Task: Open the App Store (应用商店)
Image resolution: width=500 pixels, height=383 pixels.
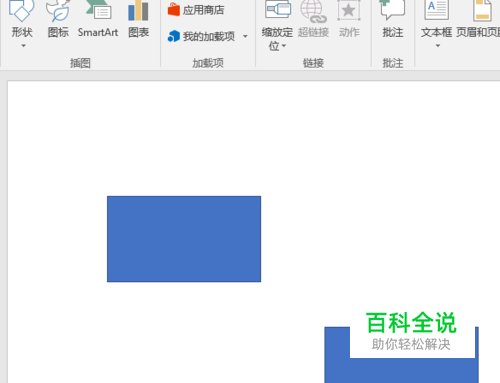Action: (196, 10)
